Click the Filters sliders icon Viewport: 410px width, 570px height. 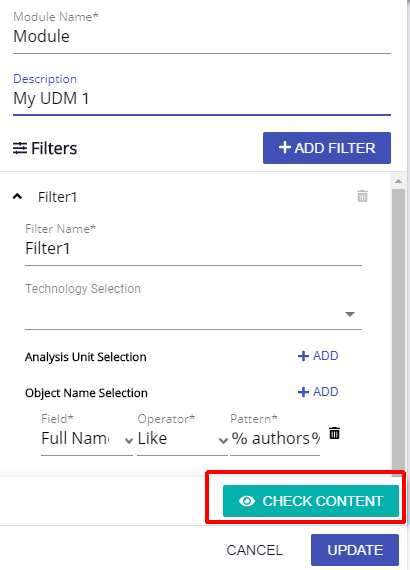(20, 148)
